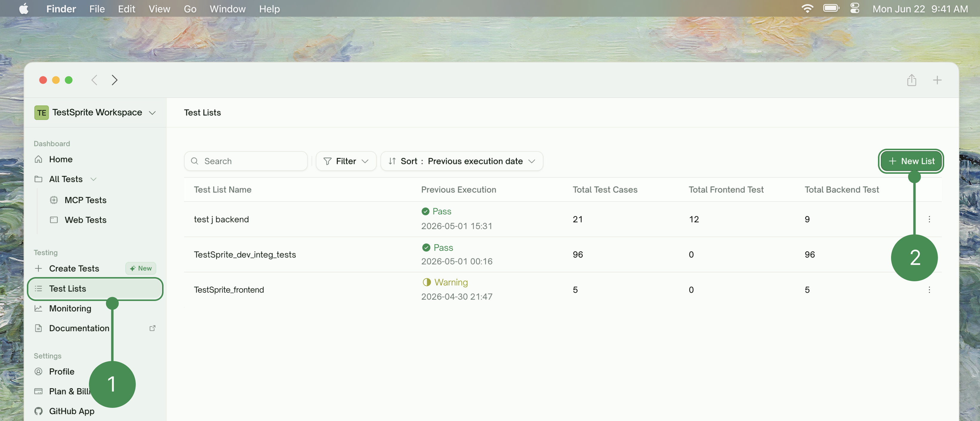Screen dimensions: 980x421
Task: Click the MCP Tests chip icon
Action: [x=54, y=200]
